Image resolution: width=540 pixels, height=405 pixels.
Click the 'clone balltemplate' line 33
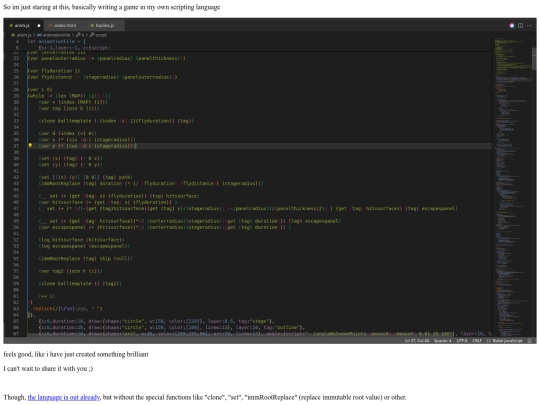coord(116,121)
